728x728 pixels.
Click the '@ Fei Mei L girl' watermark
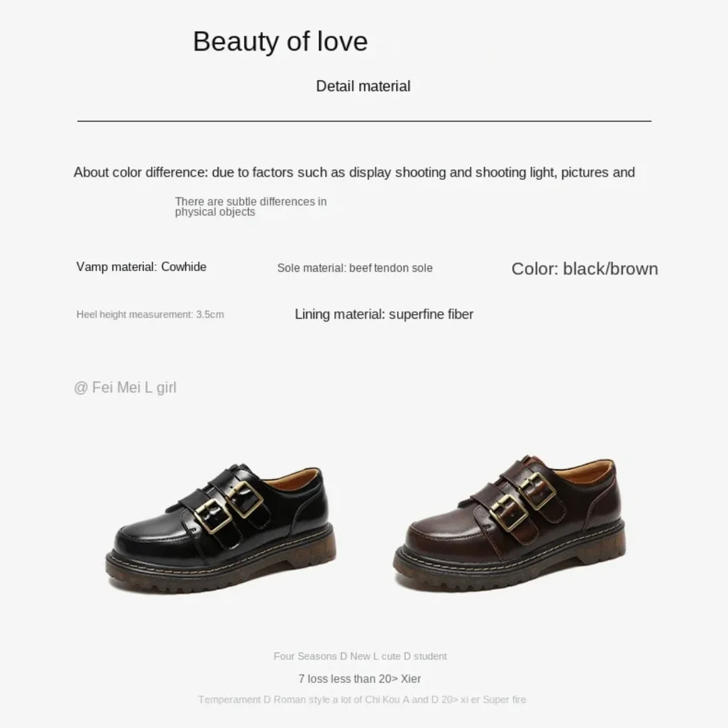point(125,387)
